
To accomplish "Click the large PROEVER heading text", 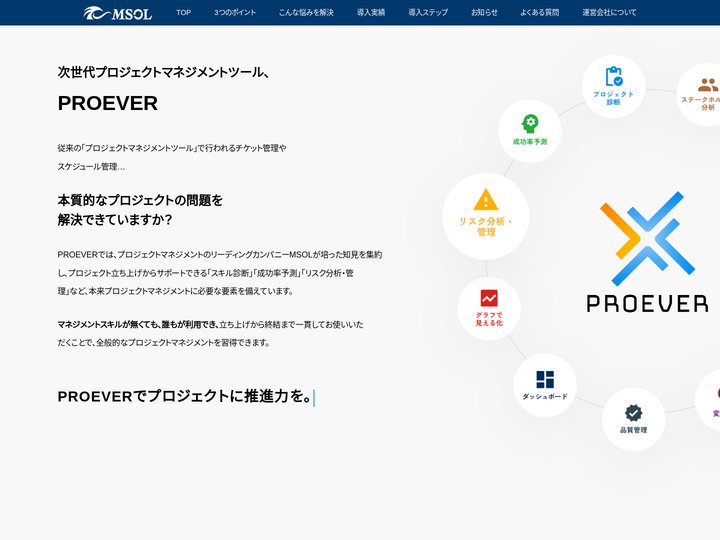I will coord(108,103).
